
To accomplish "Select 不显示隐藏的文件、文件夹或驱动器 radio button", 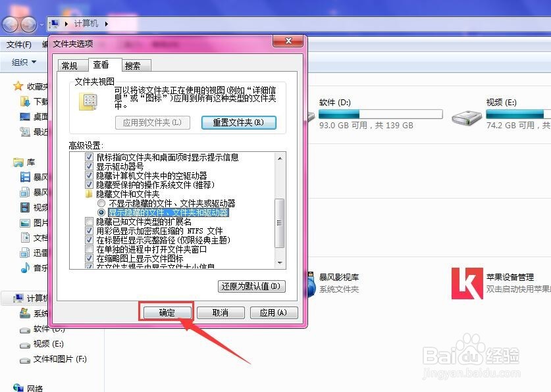I will [101, 203].
